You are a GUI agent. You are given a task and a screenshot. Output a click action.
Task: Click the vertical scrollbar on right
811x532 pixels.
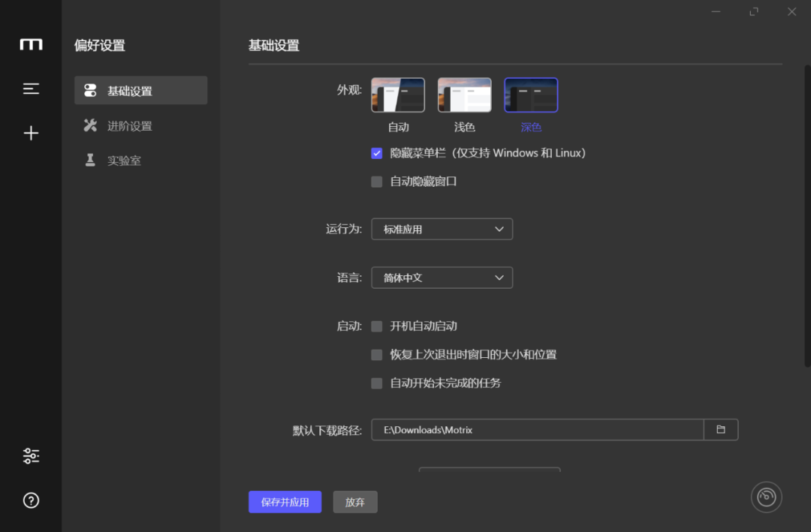pos(807,216)
